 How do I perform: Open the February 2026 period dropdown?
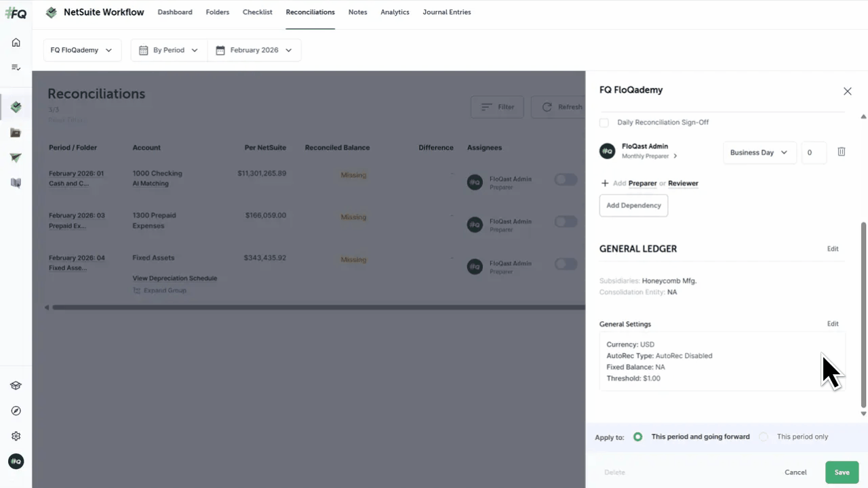254,50
